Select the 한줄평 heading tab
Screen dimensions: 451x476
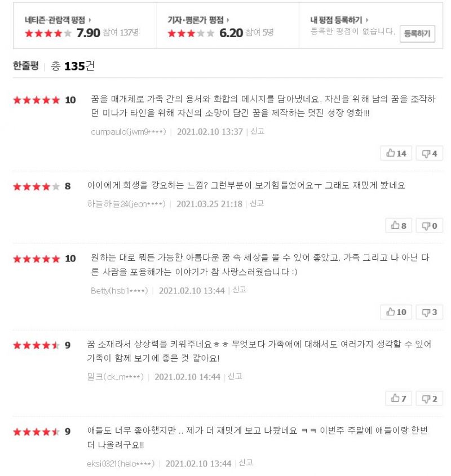click(26, 66)
